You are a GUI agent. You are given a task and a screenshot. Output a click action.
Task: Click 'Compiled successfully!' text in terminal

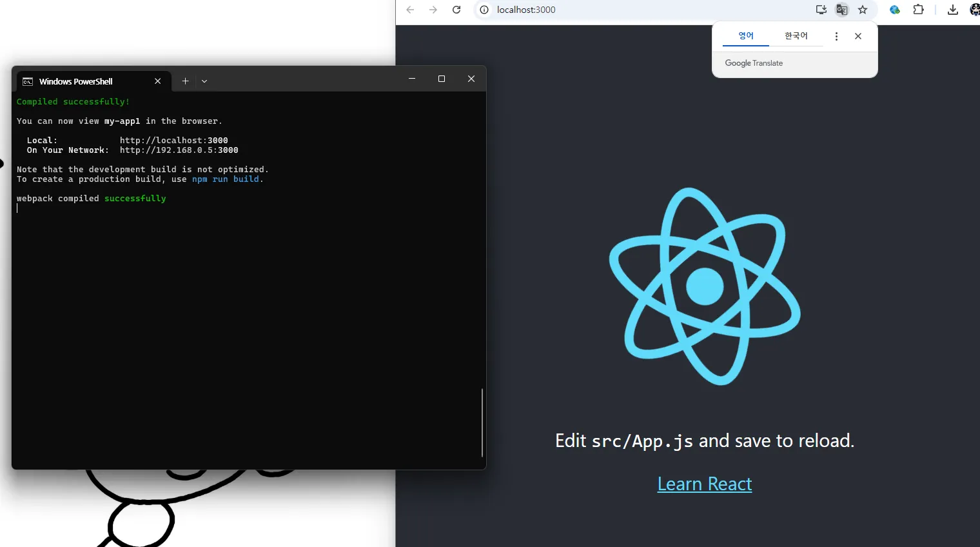pyautogui.click(x=73, y=101)
